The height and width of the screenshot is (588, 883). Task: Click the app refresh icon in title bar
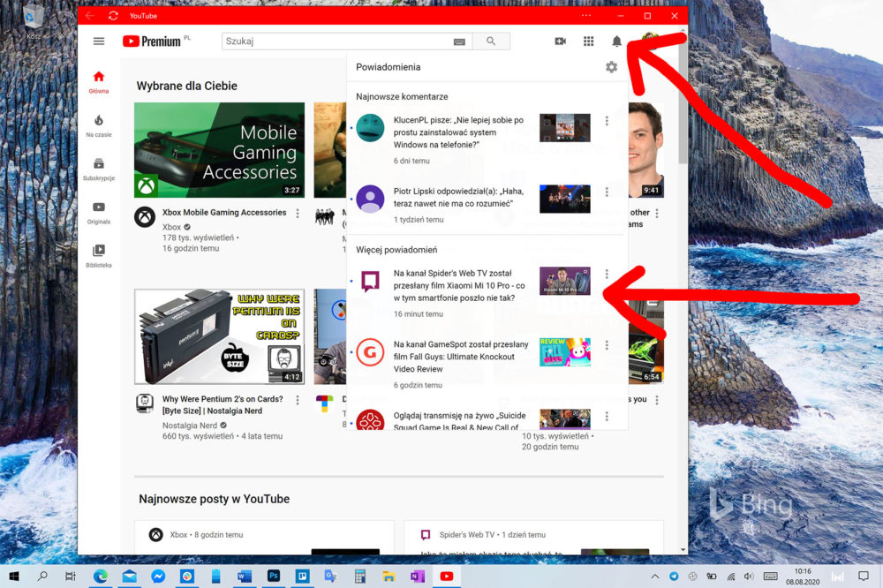[113, 16]
